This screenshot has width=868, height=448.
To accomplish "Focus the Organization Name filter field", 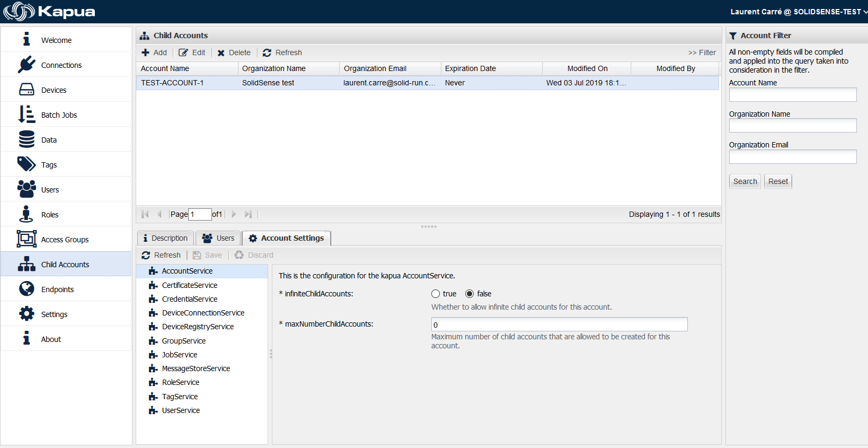I will pos(793,125).
